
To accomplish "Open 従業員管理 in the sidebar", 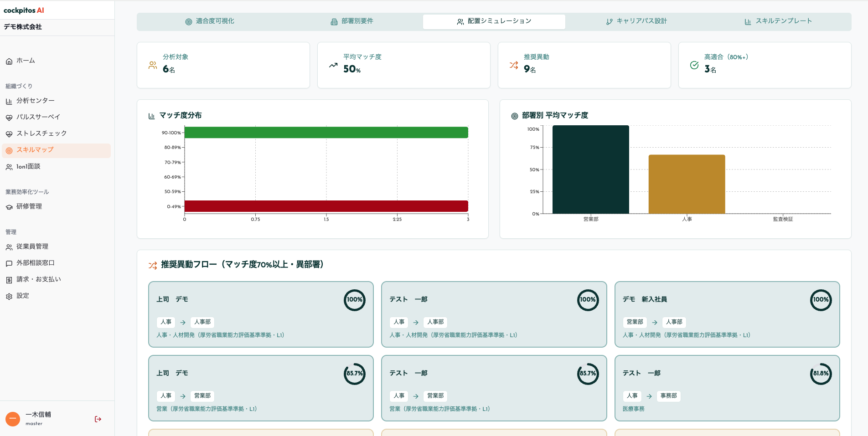I will 57,247.
